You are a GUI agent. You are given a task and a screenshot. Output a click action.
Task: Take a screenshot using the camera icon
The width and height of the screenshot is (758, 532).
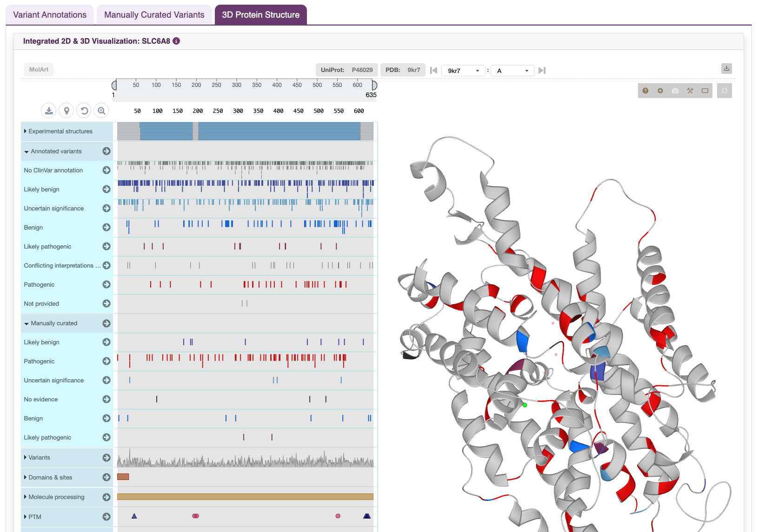click(x=675, y=91)
